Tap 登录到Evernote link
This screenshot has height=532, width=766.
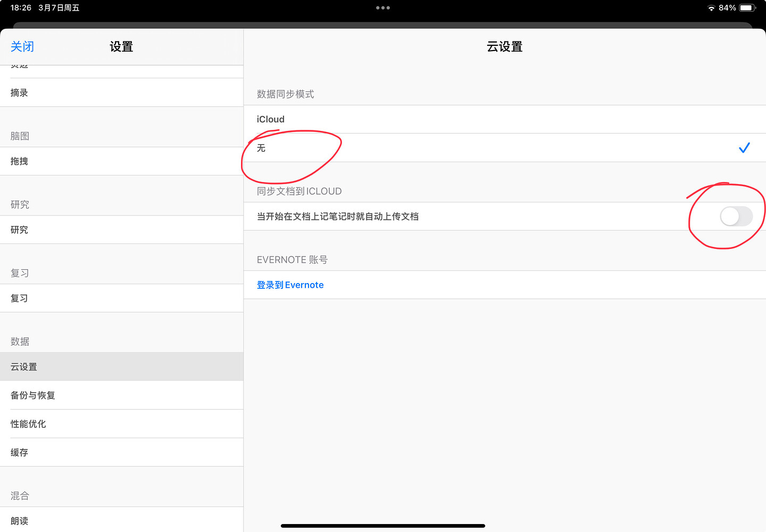(290, 285)
